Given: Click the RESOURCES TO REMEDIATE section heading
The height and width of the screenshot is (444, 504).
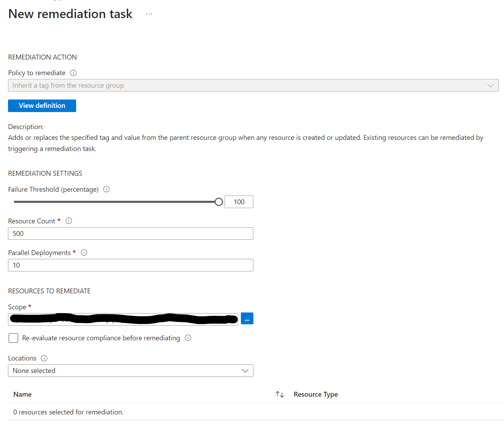Looking at the screenshot, I should 49,291.
